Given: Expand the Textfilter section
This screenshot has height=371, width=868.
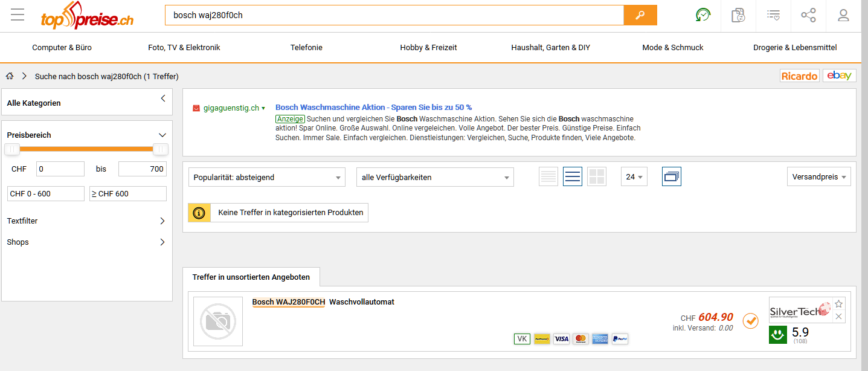Looking at the screenshot, I should (x=86, y=221).
